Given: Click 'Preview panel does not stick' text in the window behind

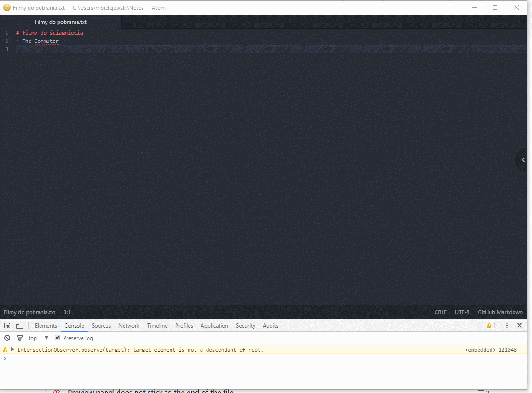Looking at the screenshot, I should coord(151,391).
